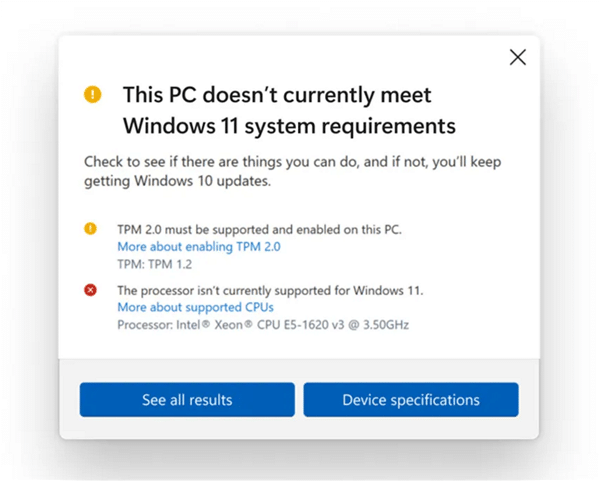Click the 'TPM: TPM 1.2' detail text

click(x=155, y=264)
